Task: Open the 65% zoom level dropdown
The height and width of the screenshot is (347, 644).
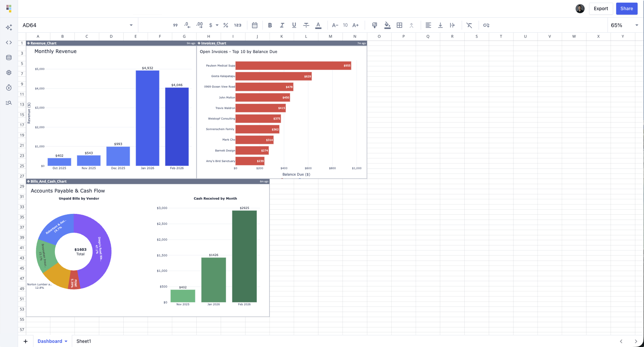Action: pos(636,25)
